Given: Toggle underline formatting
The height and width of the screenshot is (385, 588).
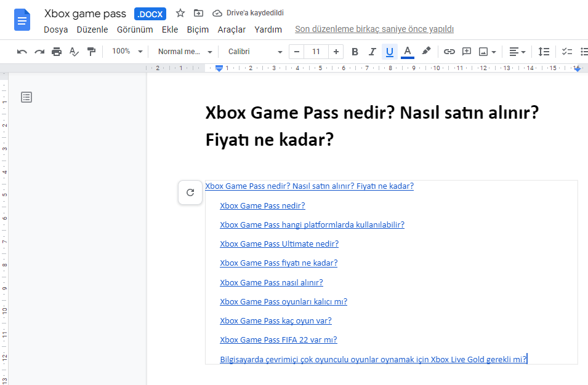Looking at the screenshot, I should point(389,52).
